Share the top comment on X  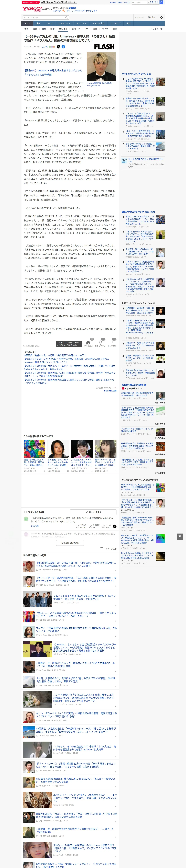(114, 526)
